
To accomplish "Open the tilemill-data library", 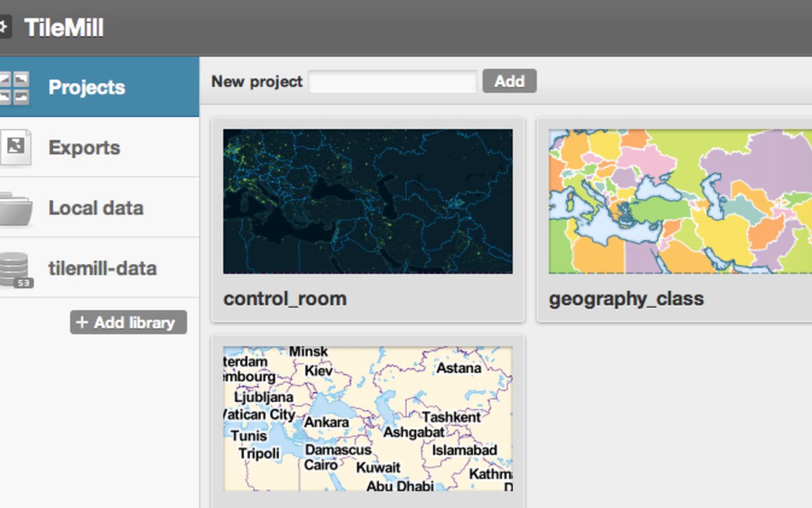I will [x=99, y=268].
